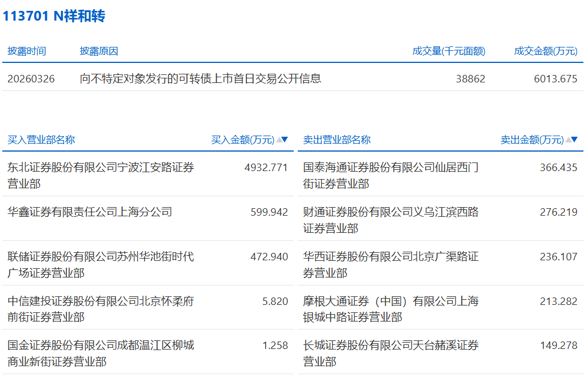Select disclosure date 20260326
This screenshot has height=377, width=588.
tap(31, 78)
